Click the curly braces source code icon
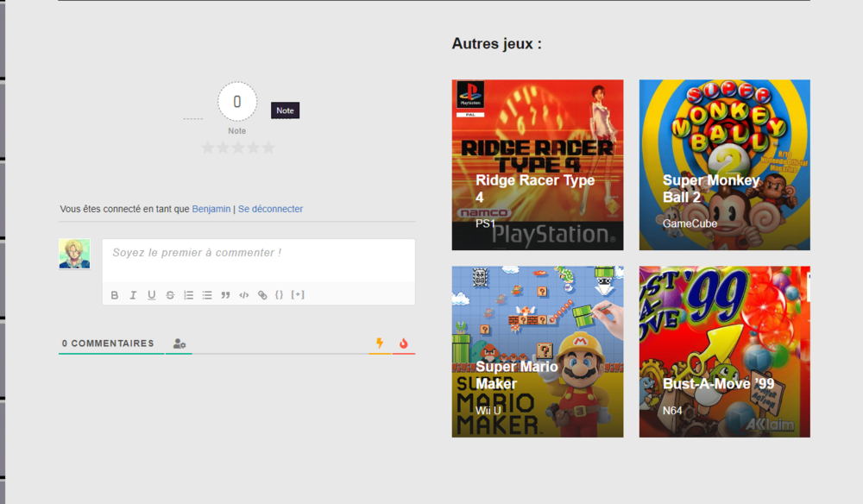Screen dimensions: 863x504 coord(279,295)
